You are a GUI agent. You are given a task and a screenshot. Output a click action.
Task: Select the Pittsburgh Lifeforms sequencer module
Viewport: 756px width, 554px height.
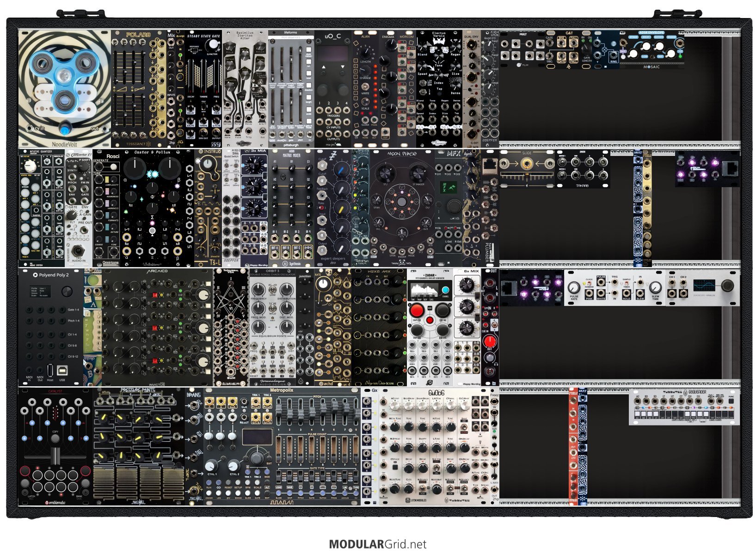(x=291, y=89)
